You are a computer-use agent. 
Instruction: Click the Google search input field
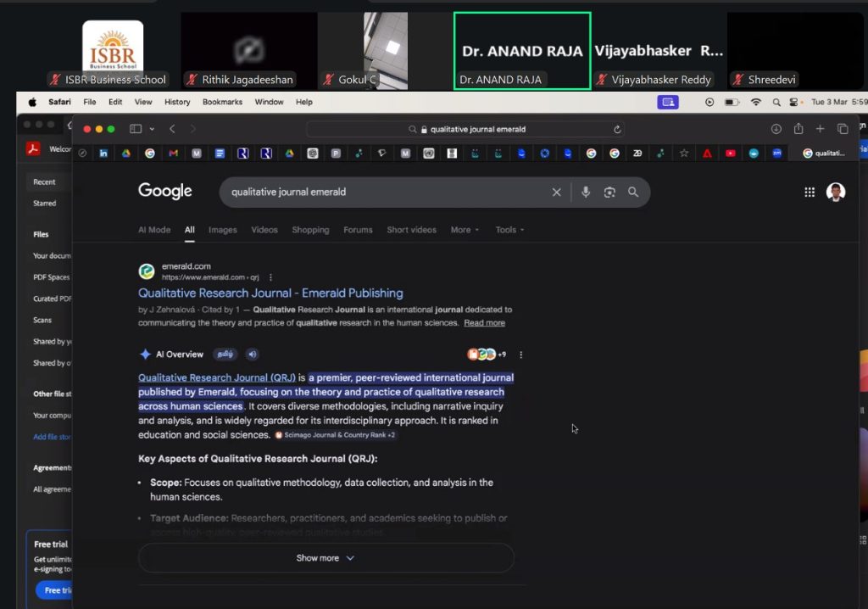381,193
